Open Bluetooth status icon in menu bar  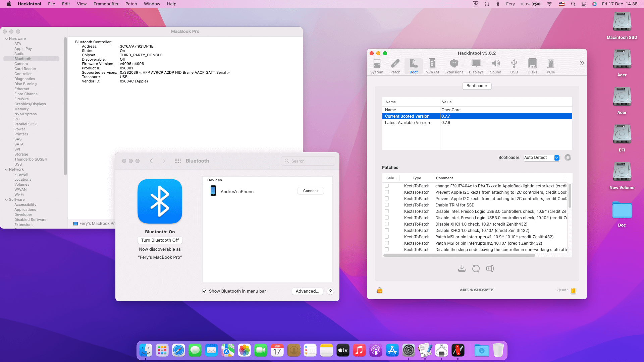[498, 4]
